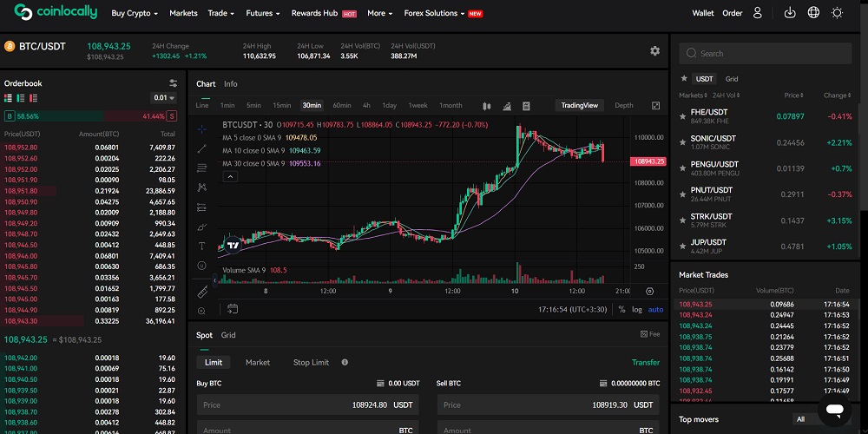Open the orderbook 0.01 precision dropdown
This screenshot has height=434, width=868.
[x=161, y=98]
